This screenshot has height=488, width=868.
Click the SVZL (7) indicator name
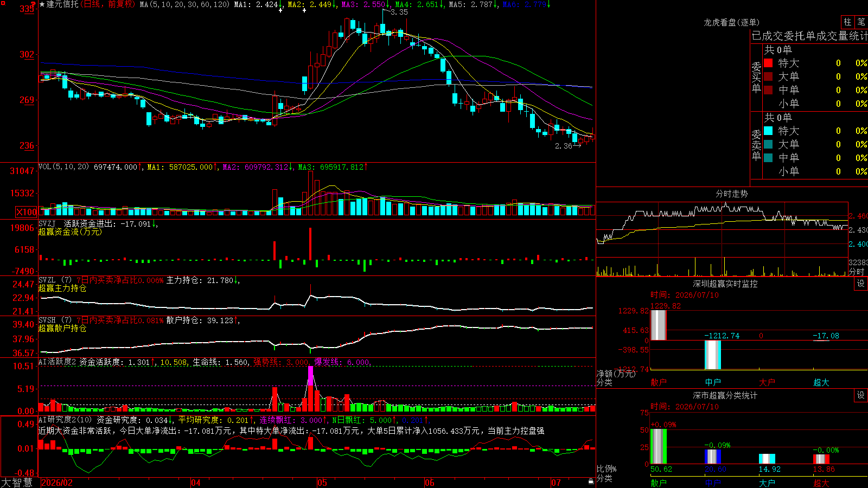pyautogui.click(x=55, y=280)
